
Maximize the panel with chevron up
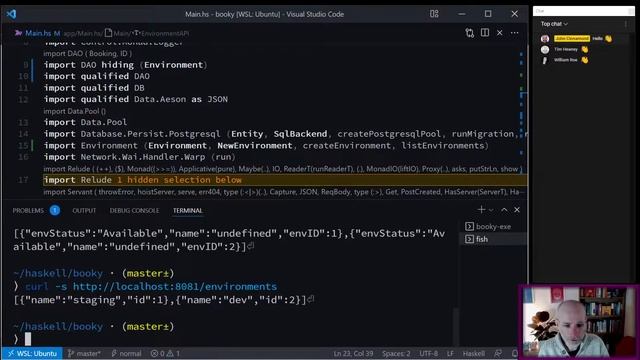click(x=504, y=210)
